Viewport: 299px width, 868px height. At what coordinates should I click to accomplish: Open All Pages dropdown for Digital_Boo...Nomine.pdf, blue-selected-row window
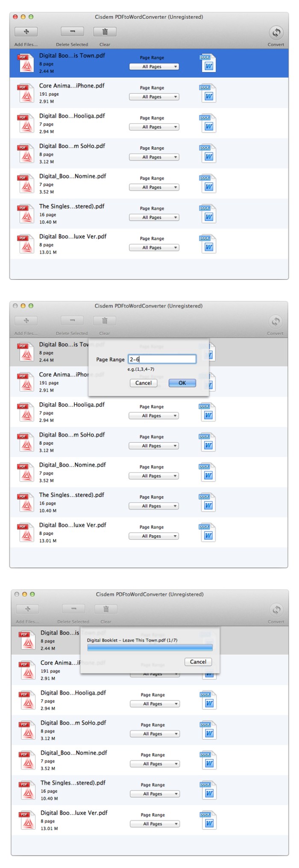[154, 187]
